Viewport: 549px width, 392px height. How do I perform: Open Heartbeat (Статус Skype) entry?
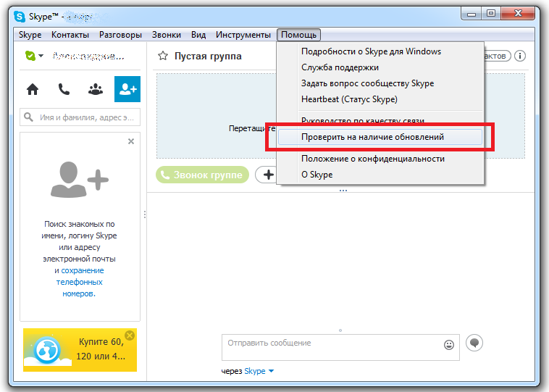[x=380, y=99]
